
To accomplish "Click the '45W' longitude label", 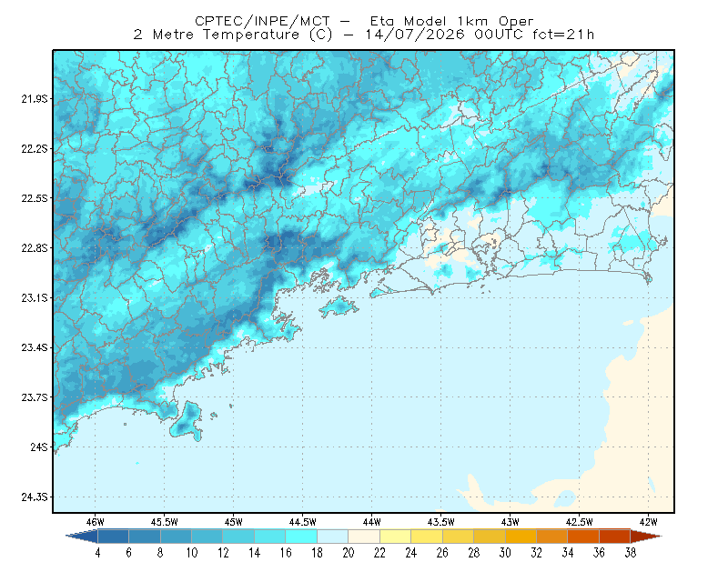I will click(234, 522).
